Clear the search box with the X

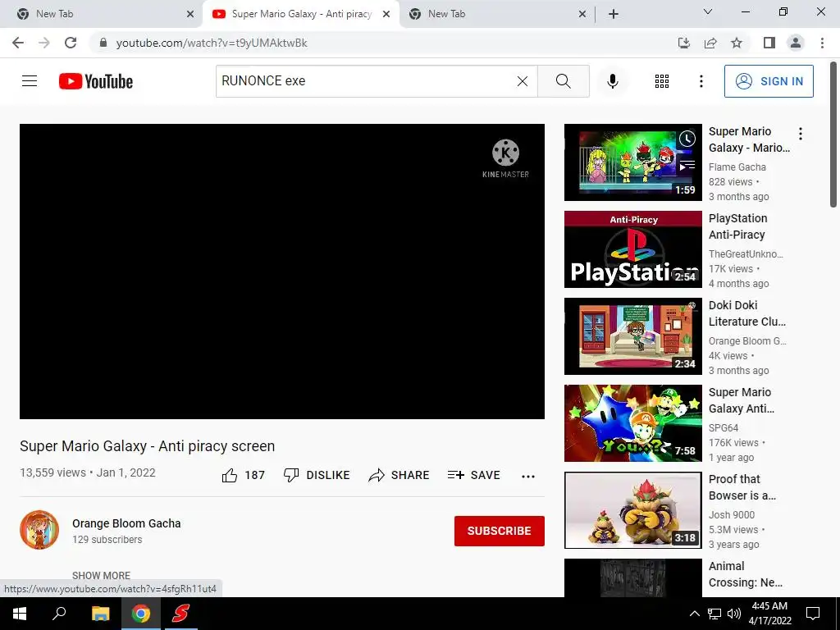[523, 81]
